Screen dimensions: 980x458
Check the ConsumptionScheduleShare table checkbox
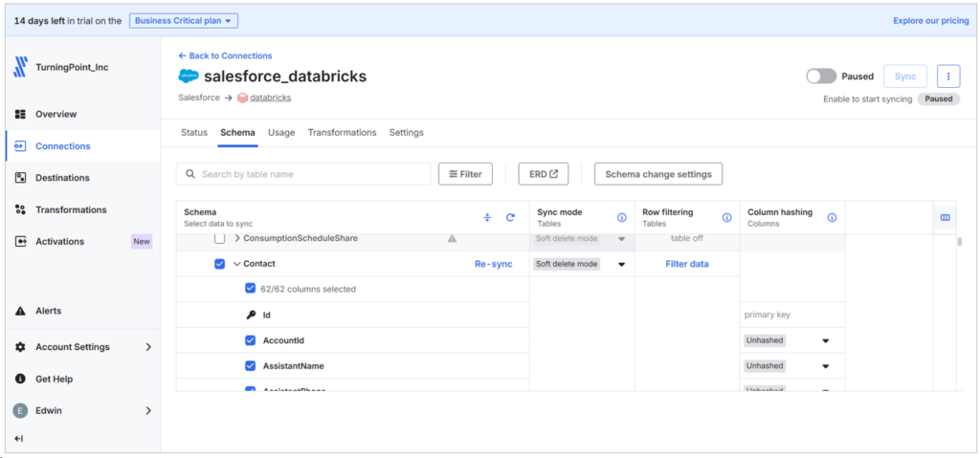point(219,239)
